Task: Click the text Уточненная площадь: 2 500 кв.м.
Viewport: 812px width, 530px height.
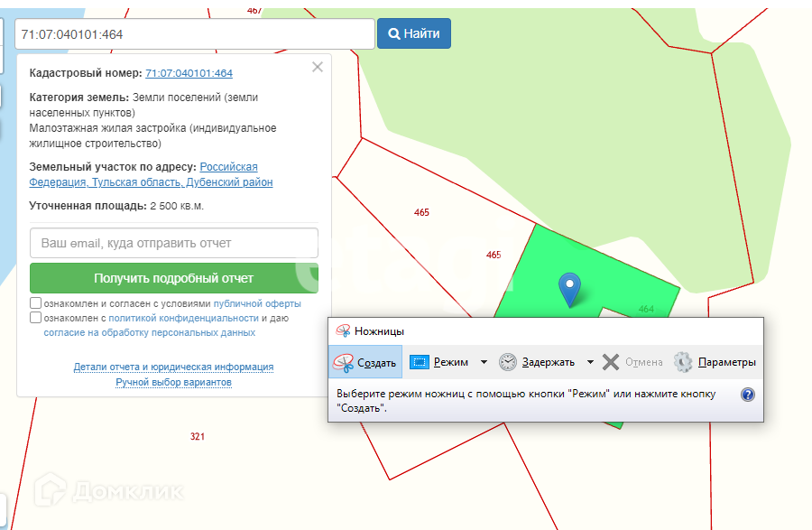Action: click(x=116, y=206)
